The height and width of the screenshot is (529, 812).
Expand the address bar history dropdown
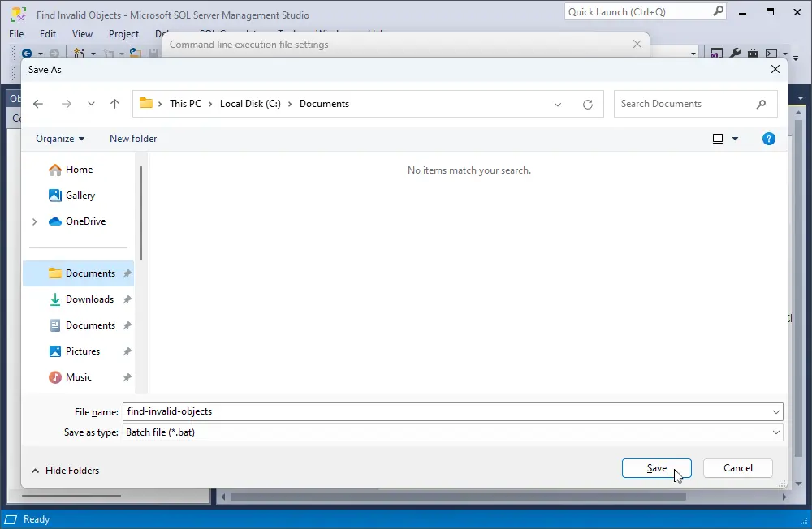point(558,104)
